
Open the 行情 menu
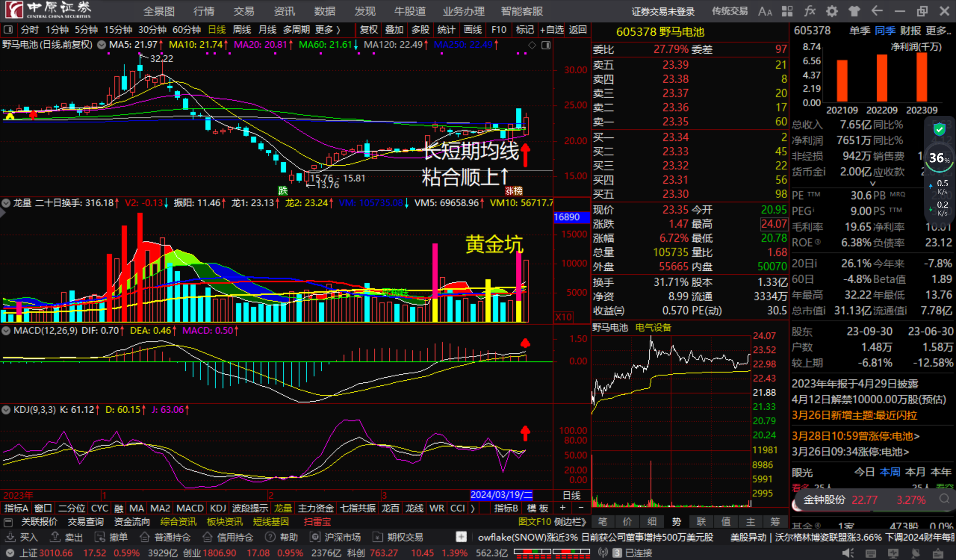click(x=204, y=11)
